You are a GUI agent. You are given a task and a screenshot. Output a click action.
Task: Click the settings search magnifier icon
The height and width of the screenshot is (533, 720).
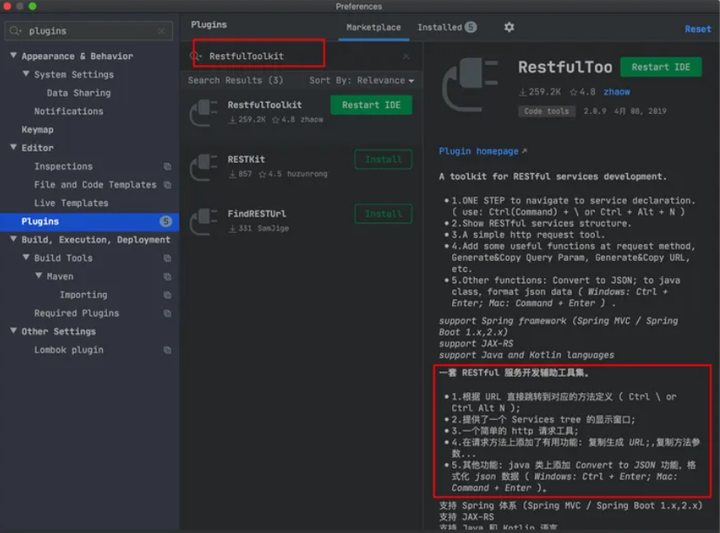click(15, 31)
